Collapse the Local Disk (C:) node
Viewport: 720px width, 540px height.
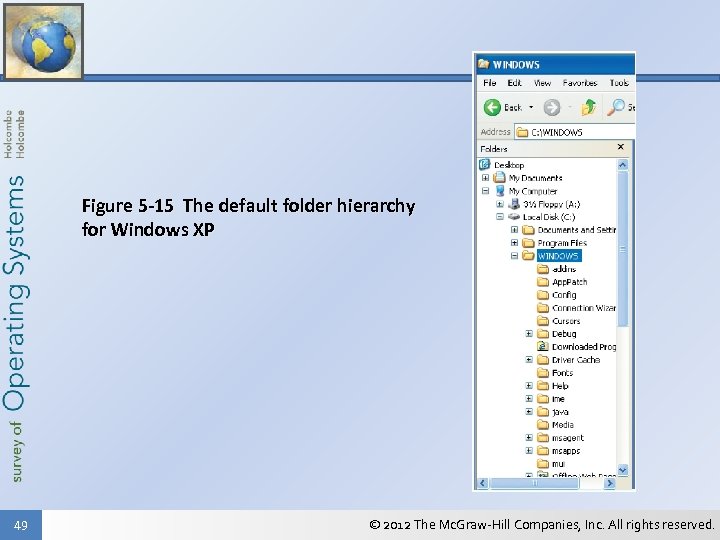(500, 217)
